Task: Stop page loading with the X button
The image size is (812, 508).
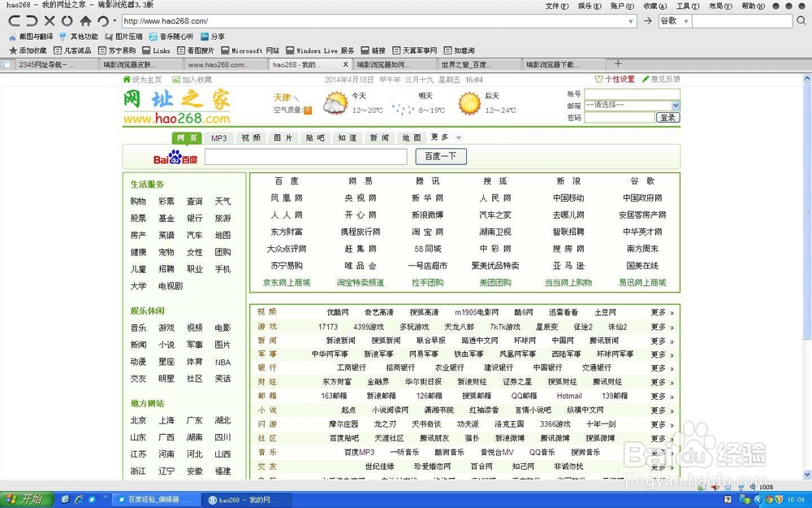Action: (x=50, y=21)
